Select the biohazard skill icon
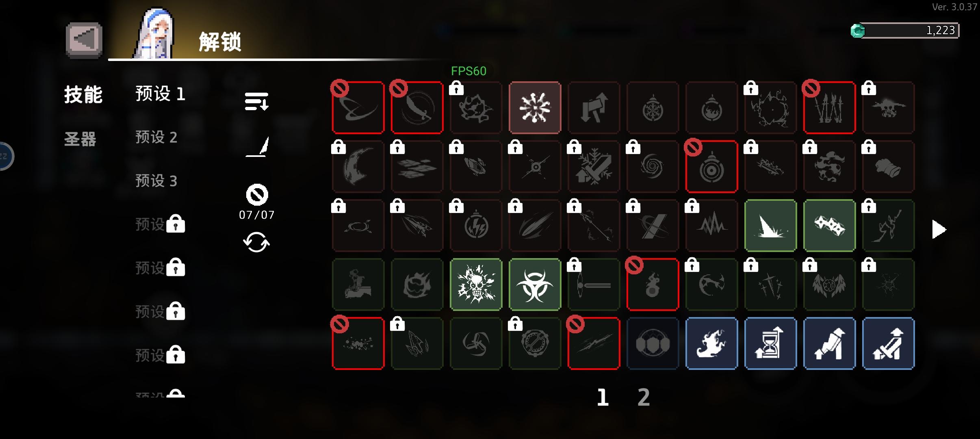 point(535,285)
